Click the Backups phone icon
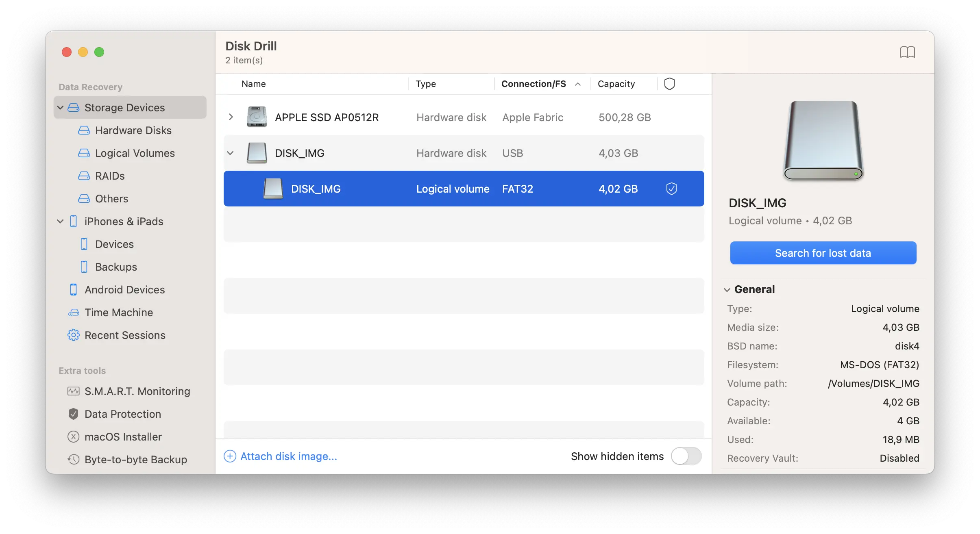 [x=84, y=267]
